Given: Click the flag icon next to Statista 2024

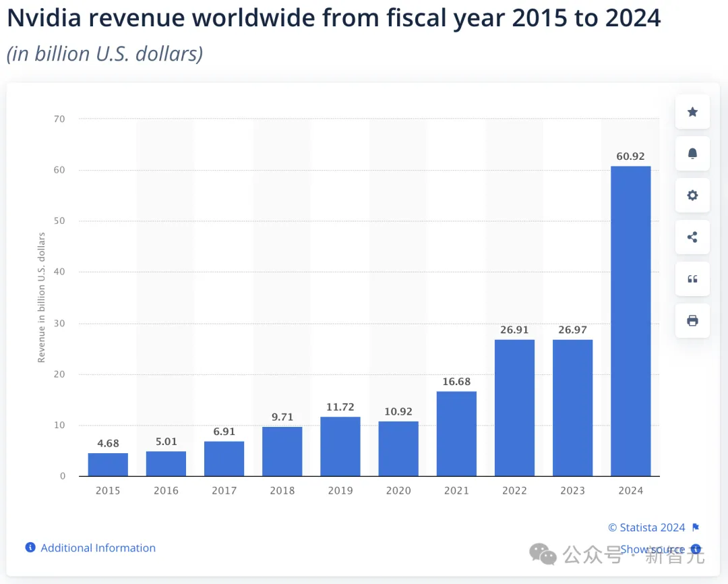Looking at the screenshot, I should tap(696, 527).
